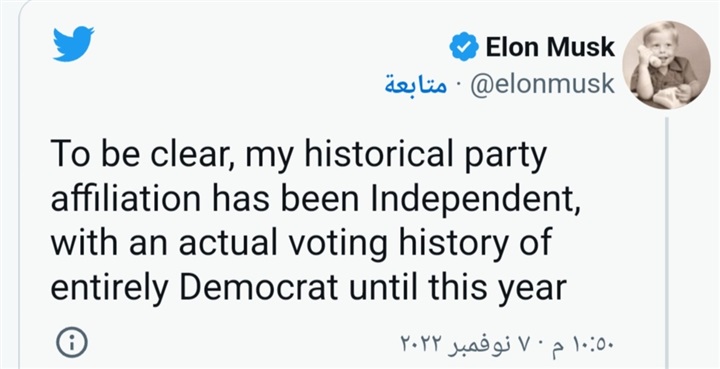Image resolution: width=720 pixels, height=369 pixels.
Task: Click the word affiliation in the tweet
Action: (x=125, y=200)
